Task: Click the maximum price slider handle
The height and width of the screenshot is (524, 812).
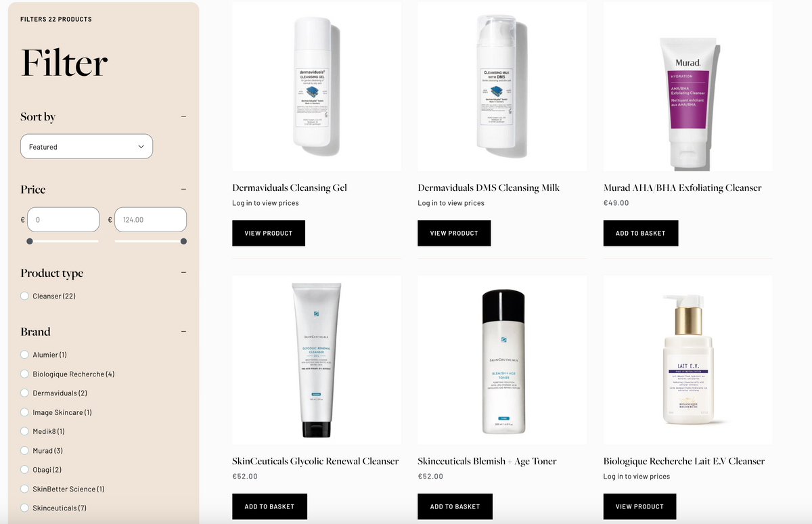Action: [x=183, y=241]
